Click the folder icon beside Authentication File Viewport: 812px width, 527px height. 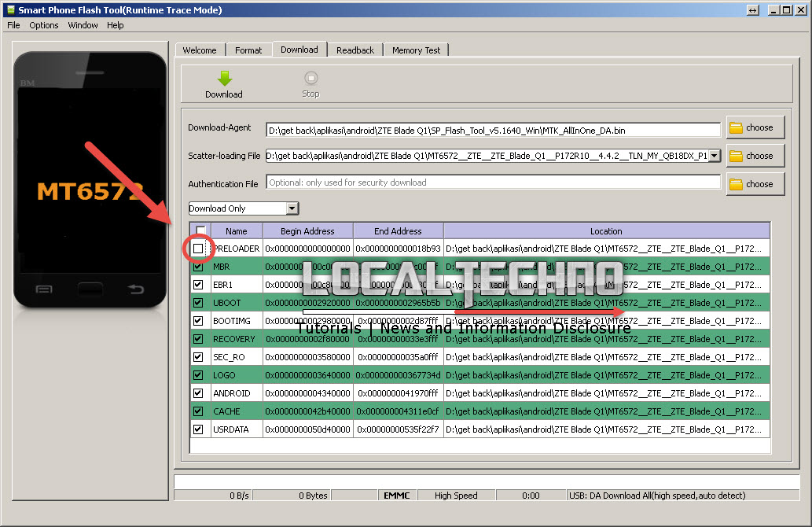click(754, 183)
